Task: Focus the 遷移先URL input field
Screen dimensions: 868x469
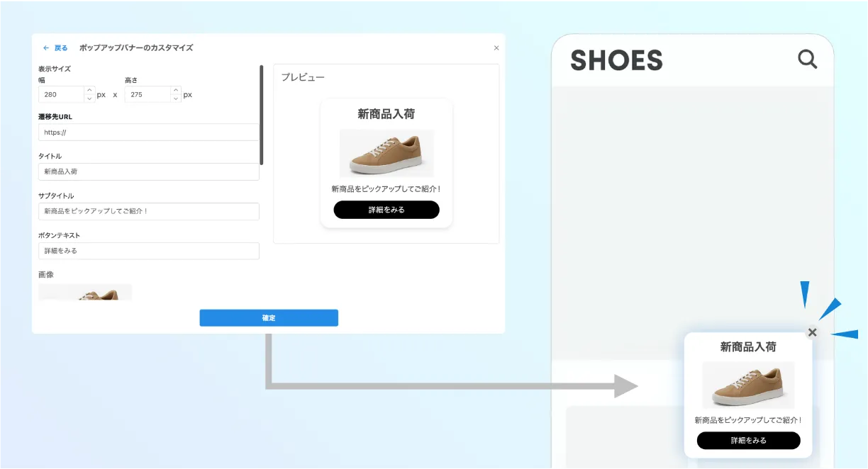Action: (149, 132)
